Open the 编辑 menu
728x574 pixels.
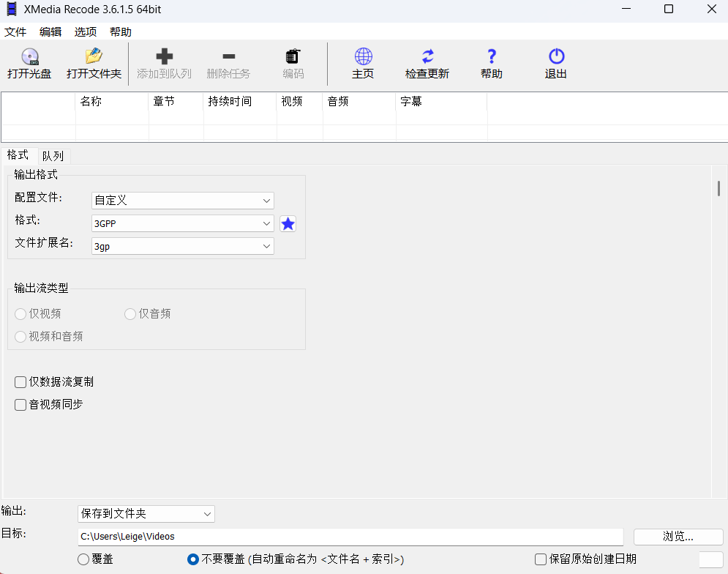point(50,32)
